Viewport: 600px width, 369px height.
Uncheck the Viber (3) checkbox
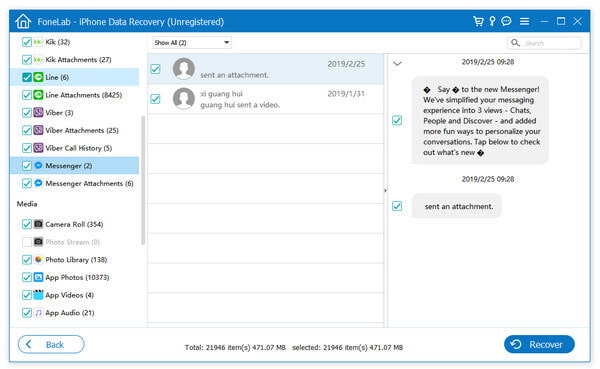click(26, 112)
